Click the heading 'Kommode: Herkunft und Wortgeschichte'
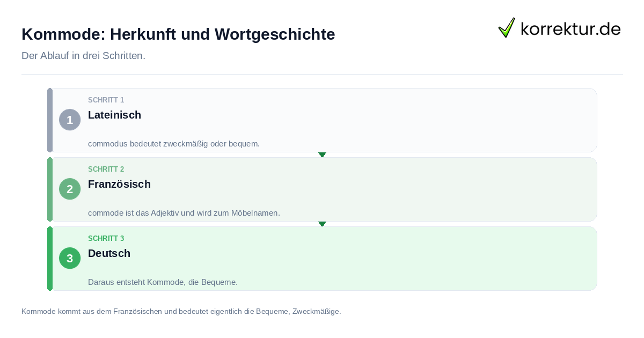This screenshot has width=644, height=338. click(178, 34)
